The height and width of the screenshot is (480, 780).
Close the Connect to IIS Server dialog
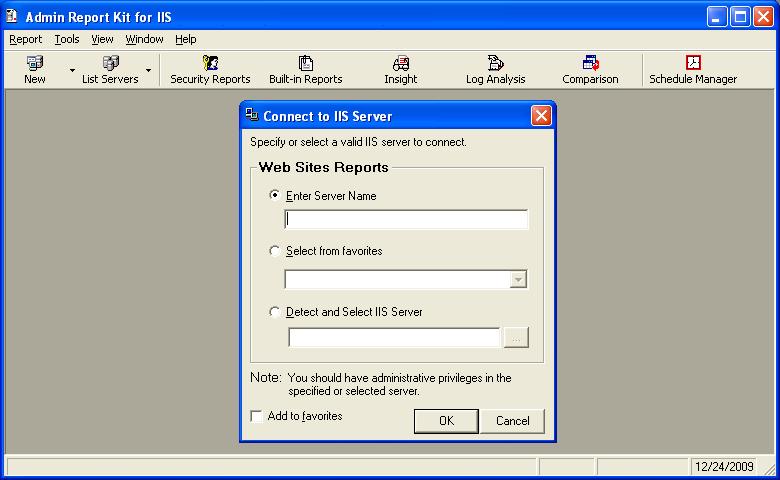tap(541, 115)
